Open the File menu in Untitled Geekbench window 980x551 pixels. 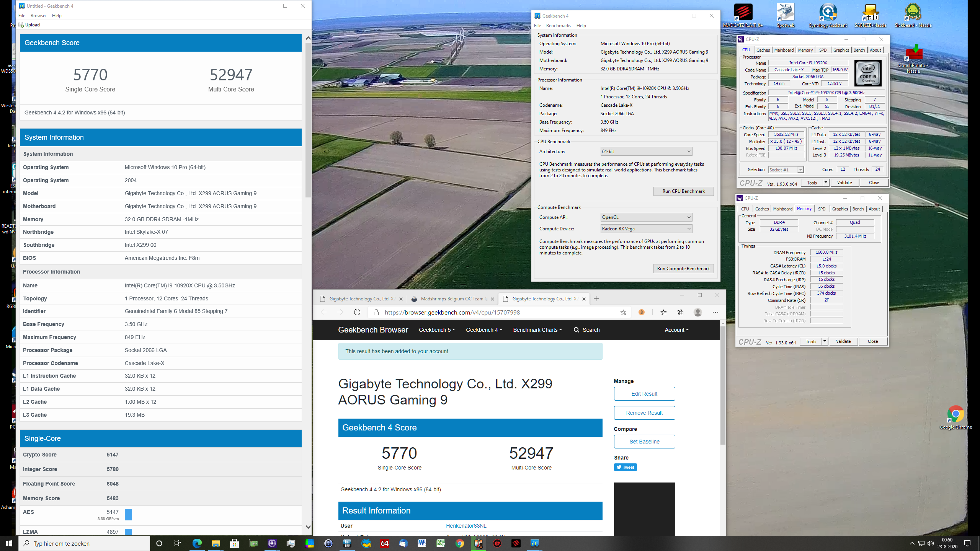22,16
